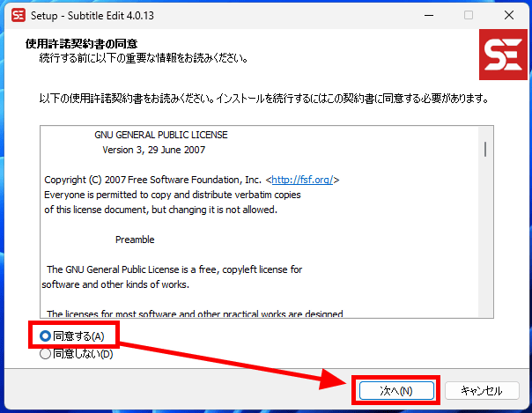The image size is (532, 413).
Task: Click "Version 3, 29 June 2007" text
Action: click(153, 150)
